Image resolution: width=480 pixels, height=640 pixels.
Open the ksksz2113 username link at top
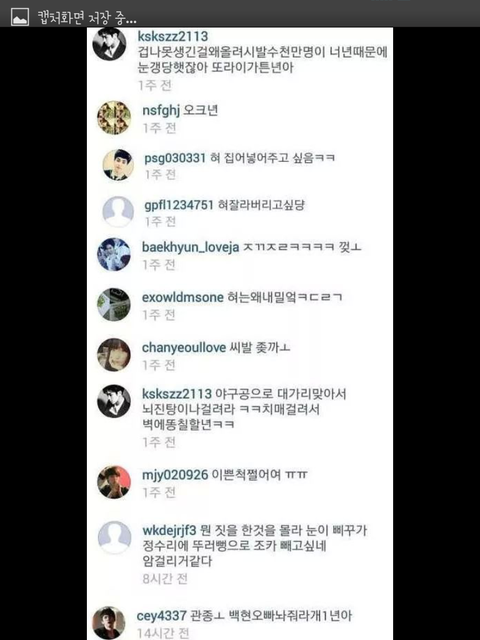point(173,36)
